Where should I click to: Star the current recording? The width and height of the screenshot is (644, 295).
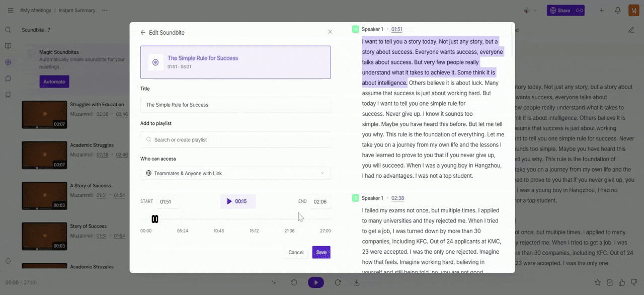(x=597, y=282)
